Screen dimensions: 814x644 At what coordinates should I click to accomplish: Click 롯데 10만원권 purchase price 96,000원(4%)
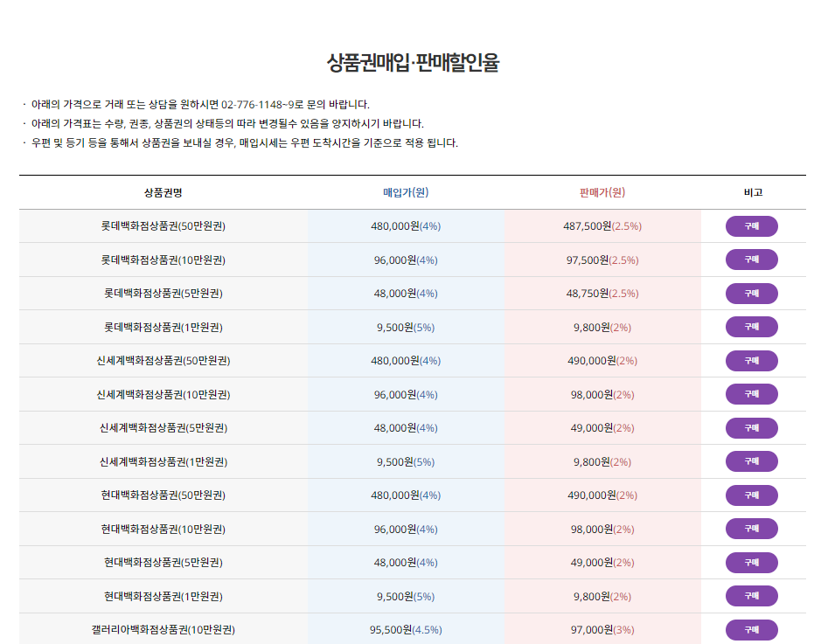pos(406,260)
